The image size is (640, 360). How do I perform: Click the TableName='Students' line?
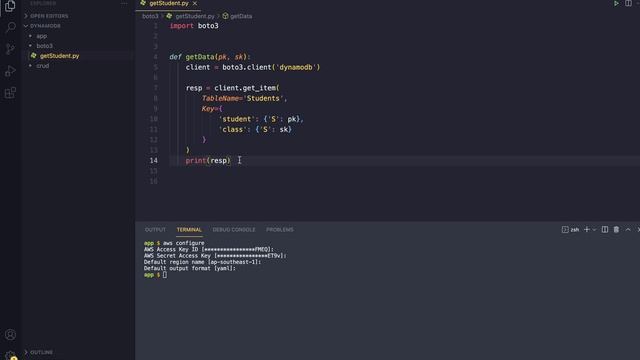pyautogui.click(x=244, y=98)
